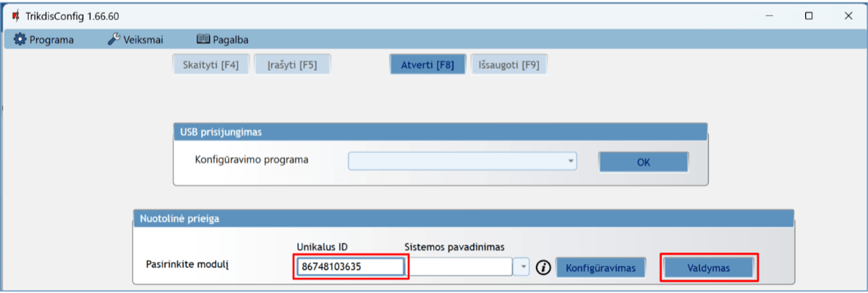Click the wrench icon beside Veiksmai
Image resolution: width=868 pixels, height=293 pixels.
114,40
